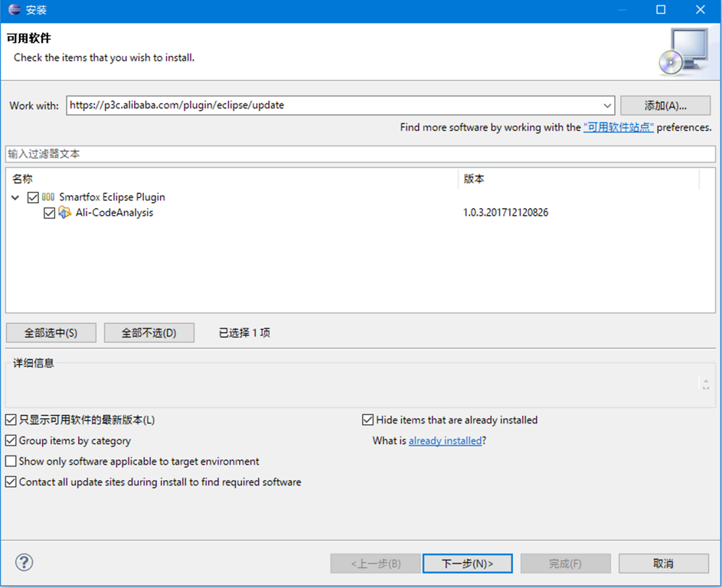Click the Eclipse icon in title bar
This screenshot has height=588, width=722.
(x=15, y=10)
